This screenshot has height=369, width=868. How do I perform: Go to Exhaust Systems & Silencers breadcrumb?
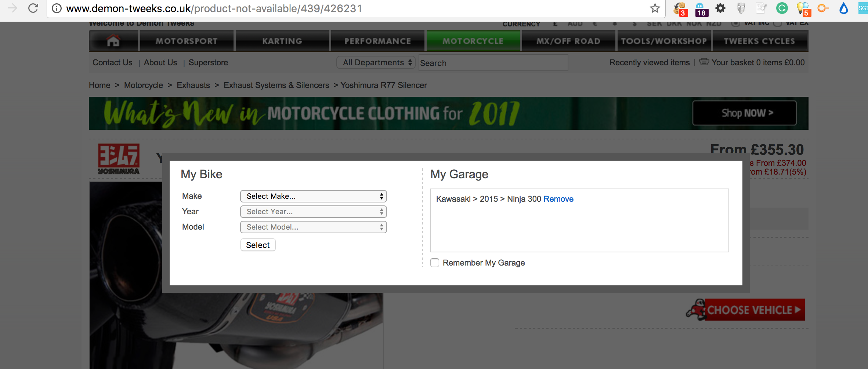point(276,85)
